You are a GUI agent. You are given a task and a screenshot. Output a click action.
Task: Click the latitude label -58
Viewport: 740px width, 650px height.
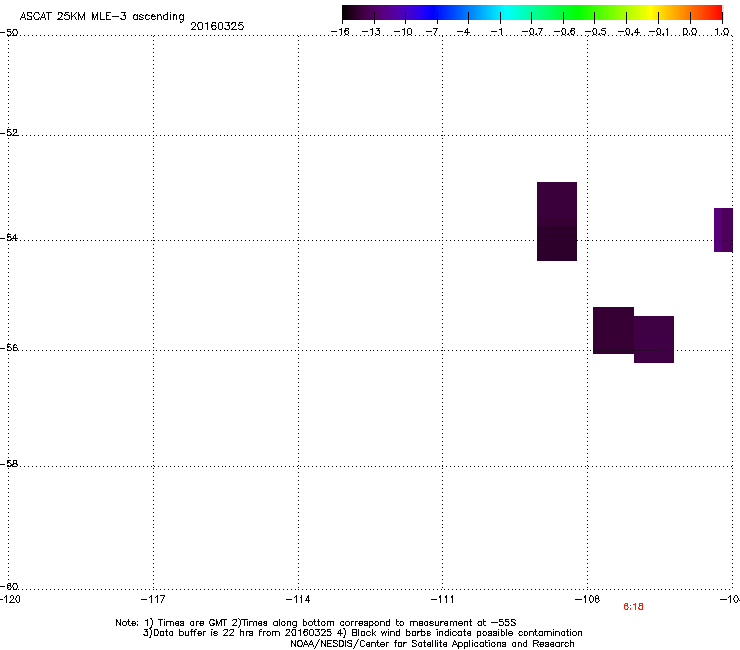pos(9,464)
